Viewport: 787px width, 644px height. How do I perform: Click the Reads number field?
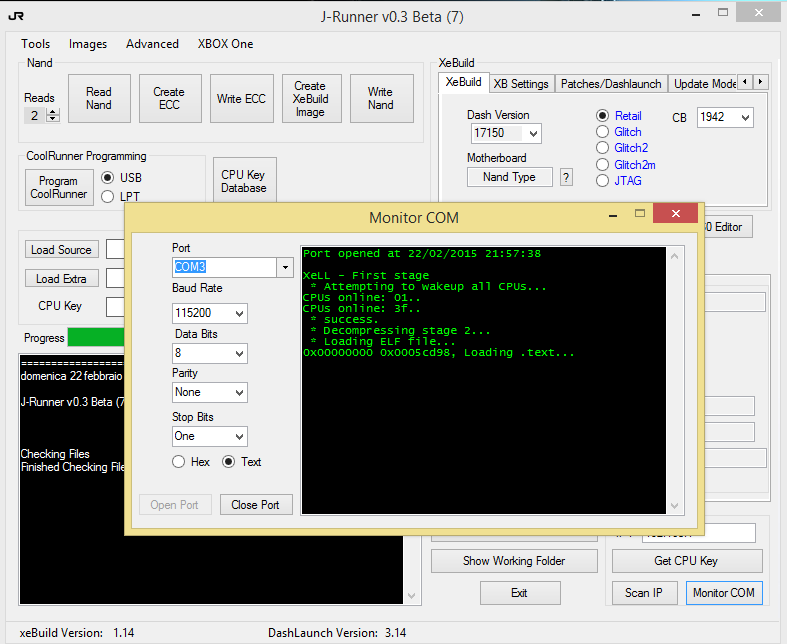[35, 115]
